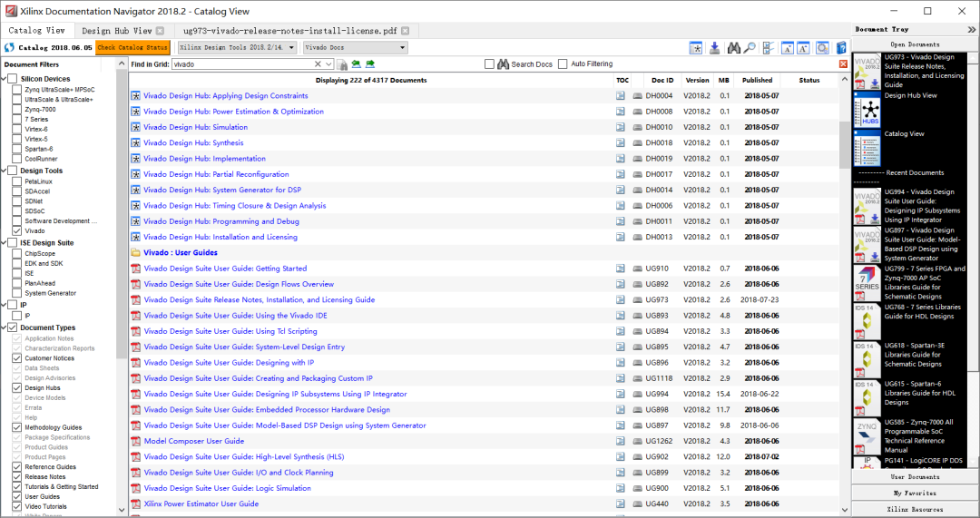Open the Xilinx Design Tools version dropdown
980x518 pixels.
[x=237, y=47]
